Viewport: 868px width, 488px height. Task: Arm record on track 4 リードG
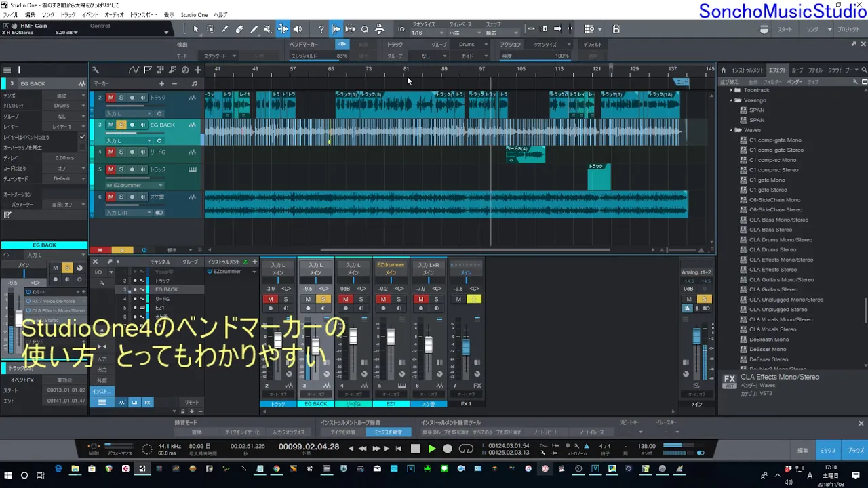tap(132, 152)
